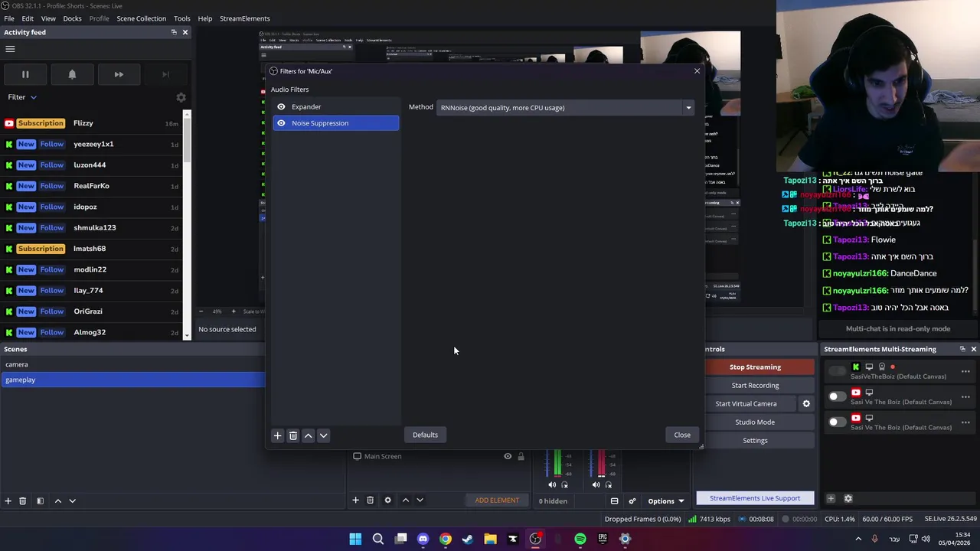This screenshot has height=551, width=980.
Task: Delete the selected scene with trash icon
Action: (23, 500)
